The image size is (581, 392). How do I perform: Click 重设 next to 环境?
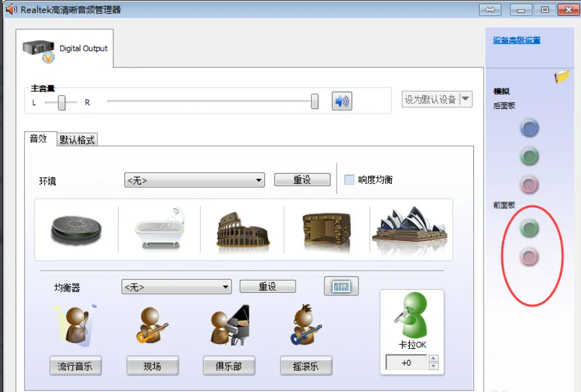pos(302,179)
